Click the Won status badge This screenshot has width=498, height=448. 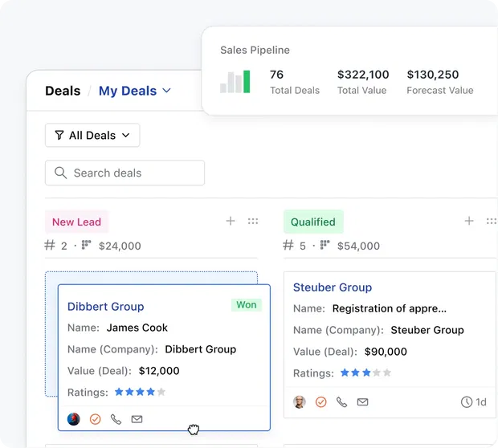tap(247, 305)
